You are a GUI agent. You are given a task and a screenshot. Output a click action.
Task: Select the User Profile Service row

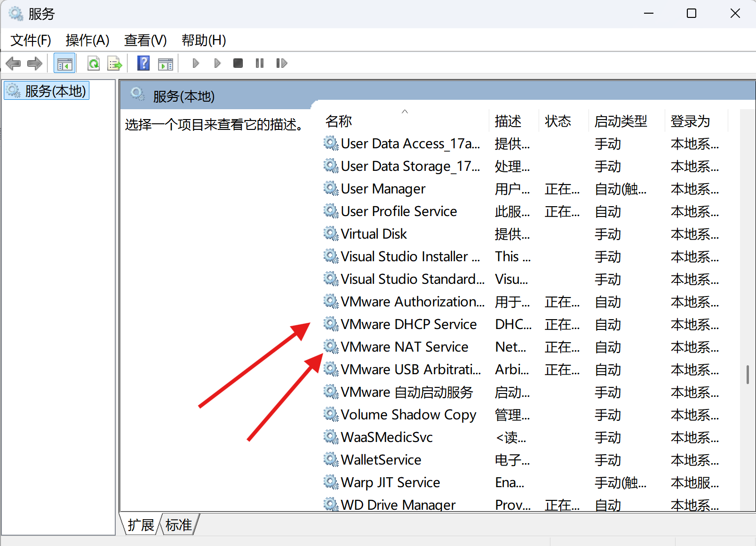pyautogui.click(x=525, y=211)
